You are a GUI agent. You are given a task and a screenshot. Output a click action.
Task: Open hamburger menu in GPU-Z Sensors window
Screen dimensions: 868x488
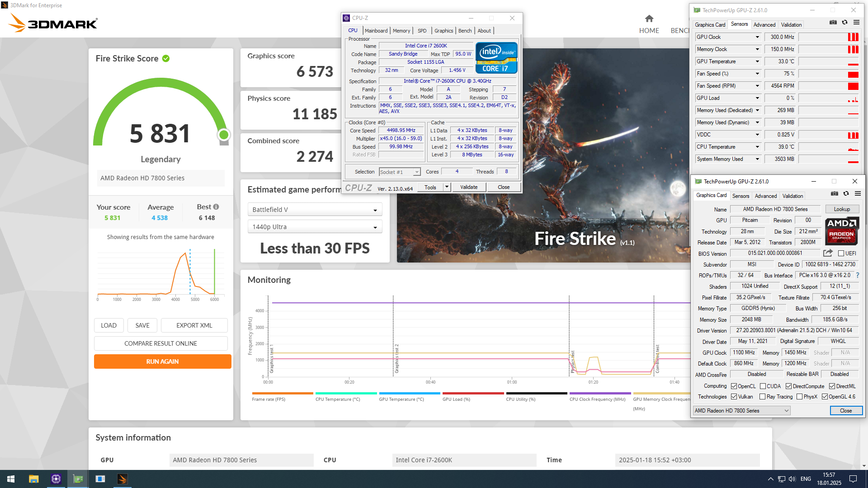[856, 22]
